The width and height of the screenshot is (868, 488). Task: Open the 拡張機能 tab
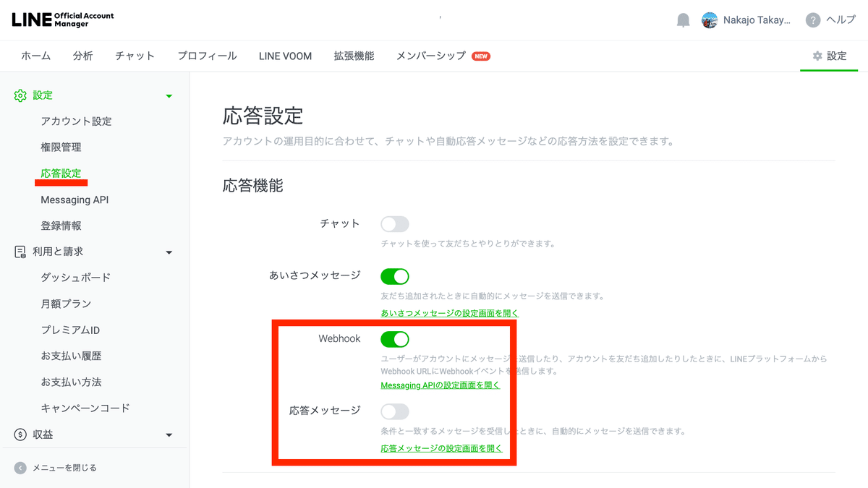coord(354,56)
